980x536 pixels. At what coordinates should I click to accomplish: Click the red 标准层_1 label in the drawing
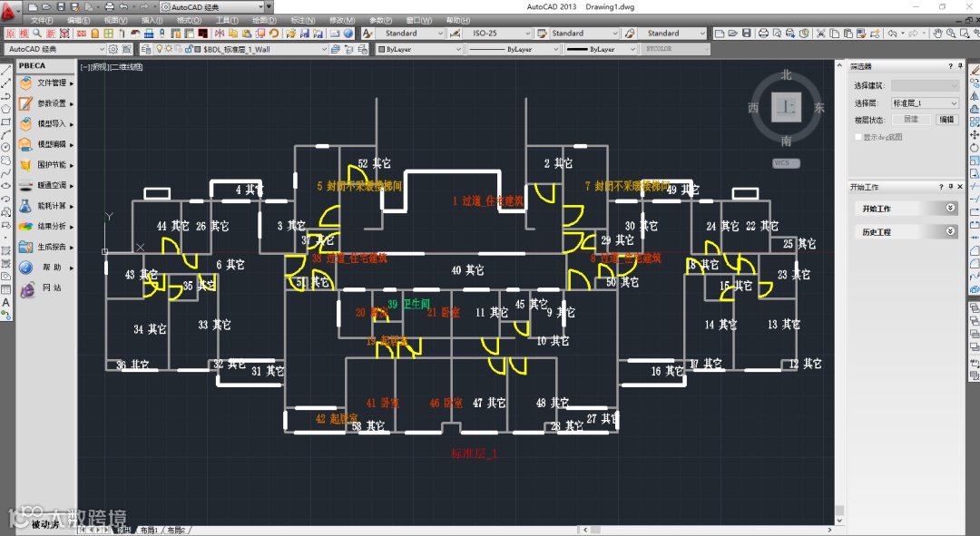(474, 453)
